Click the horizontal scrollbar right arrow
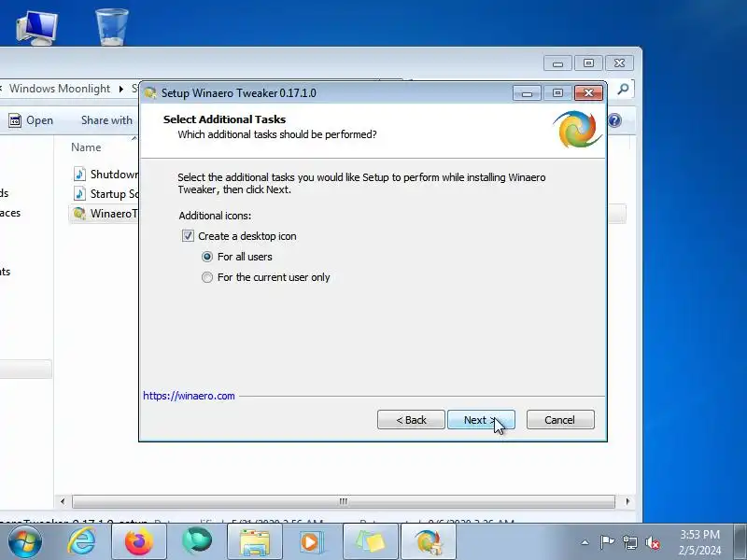 pyautogui.click(x=627, y=501)
